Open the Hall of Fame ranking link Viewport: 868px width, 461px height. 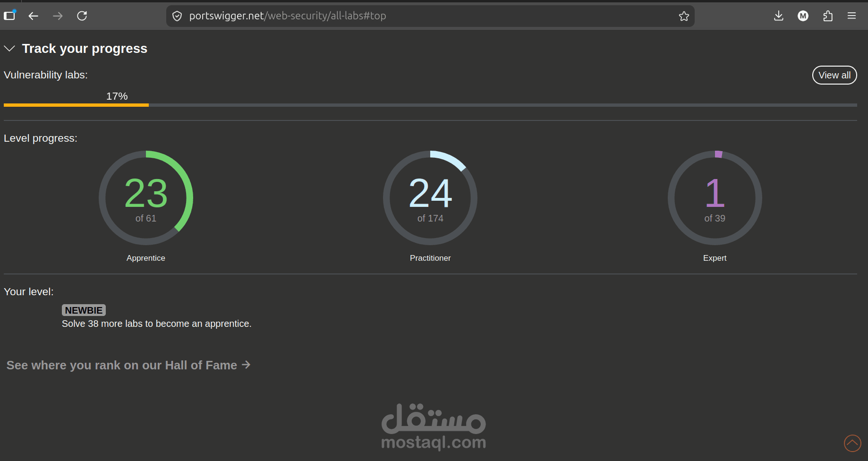[128, 365]
